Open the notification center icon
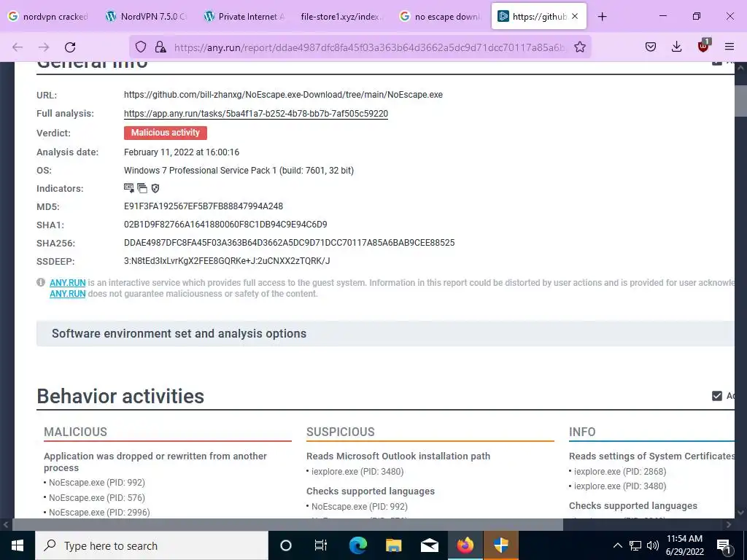 click(724, 545)
